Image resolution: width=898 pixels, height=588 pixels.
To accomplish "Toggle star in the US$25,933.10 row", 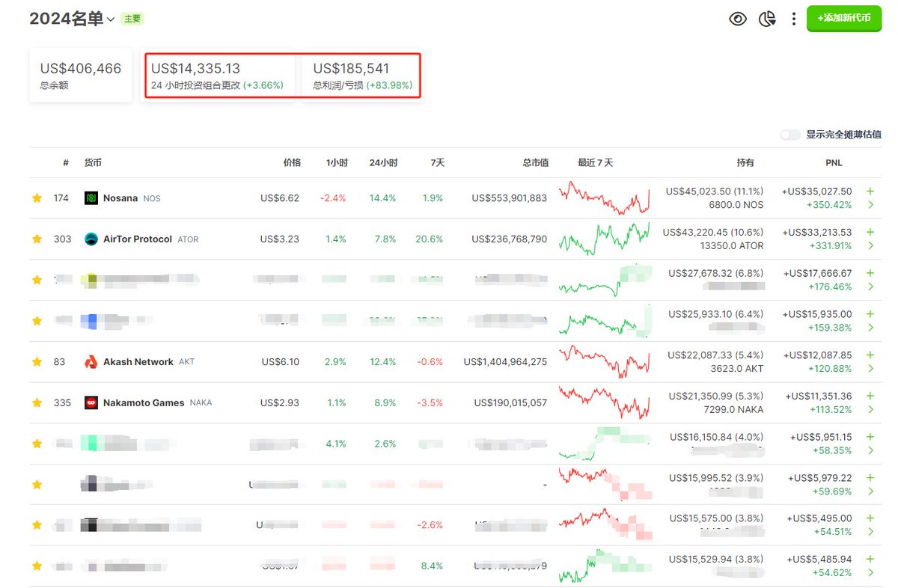I will tap(37, 321).
